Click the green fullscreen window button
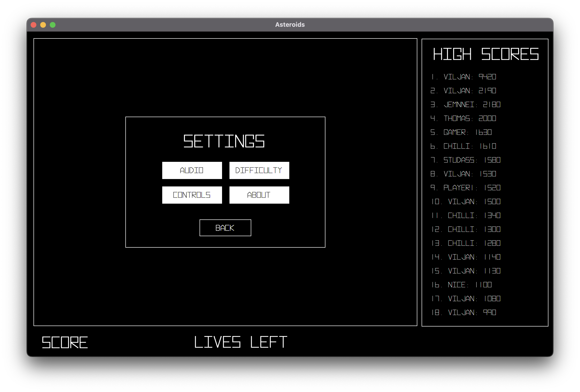The height and width of the screenshot is (392, 580). pyautogui.click(x=53, y=25)
